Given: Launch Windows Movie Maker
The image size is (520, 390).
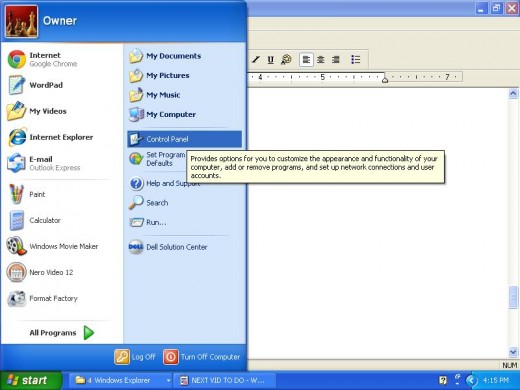Looking at the screenshot, I should [x=62, y=246].
